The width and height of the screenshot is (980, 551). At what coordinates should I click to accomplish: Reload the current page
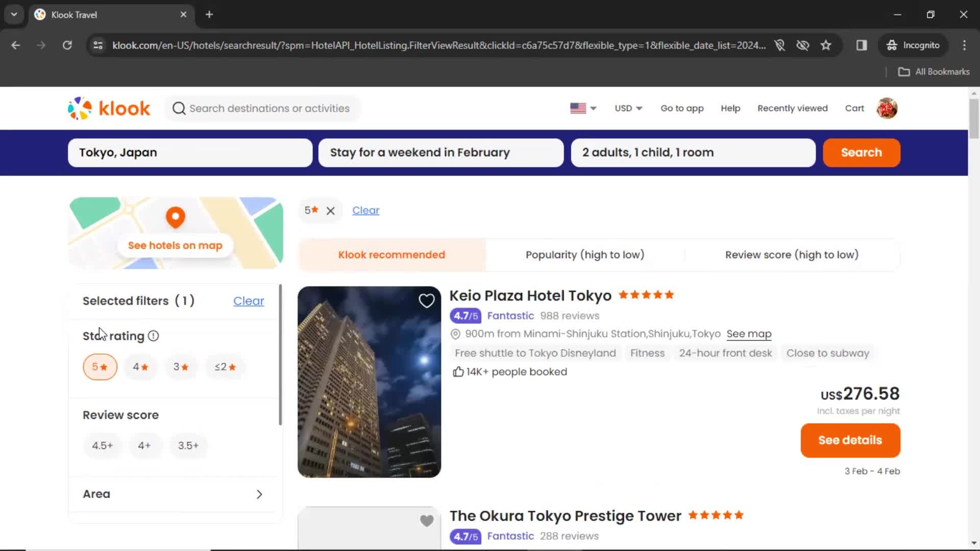pyautogui.click(x=67, y=45)
